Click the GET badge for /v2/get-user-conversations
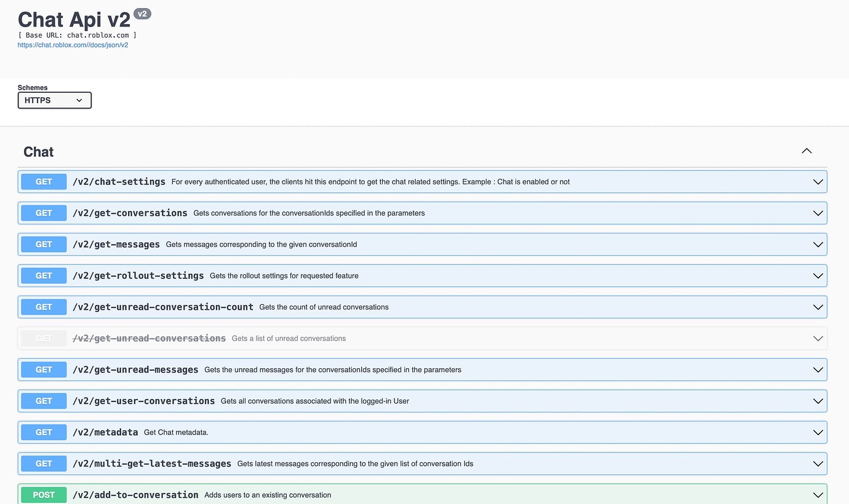Image resolution: width=849 pixels, height=504 pixels. (44, 401)
